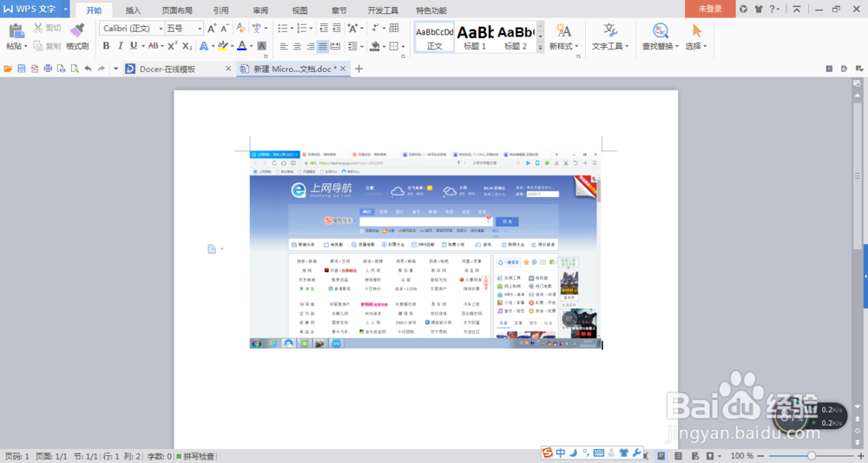Apply subscript X₂ formatting
Screen dimensions: 868x463
pyautogui.click(x=187, y=46)
